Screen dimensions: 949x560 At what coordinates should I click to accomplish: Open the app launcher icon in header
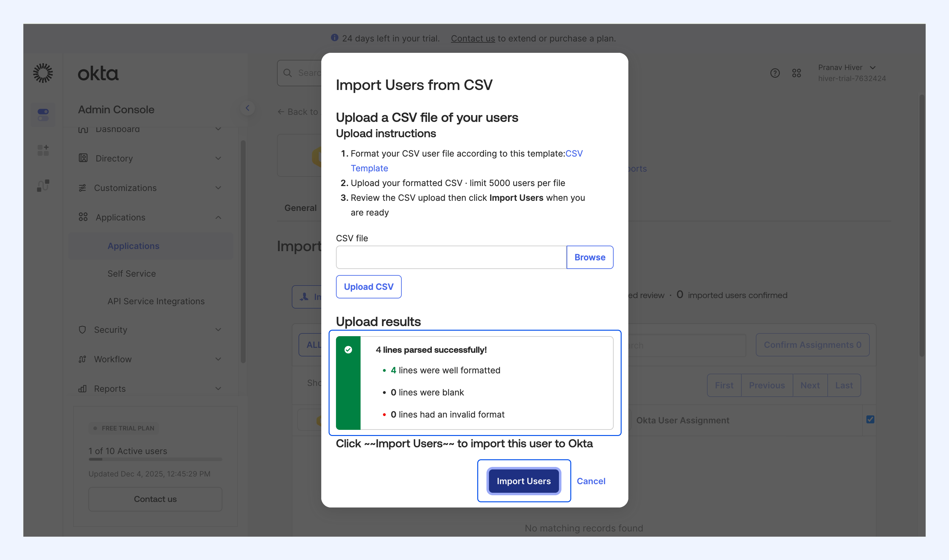pos(796,73)
